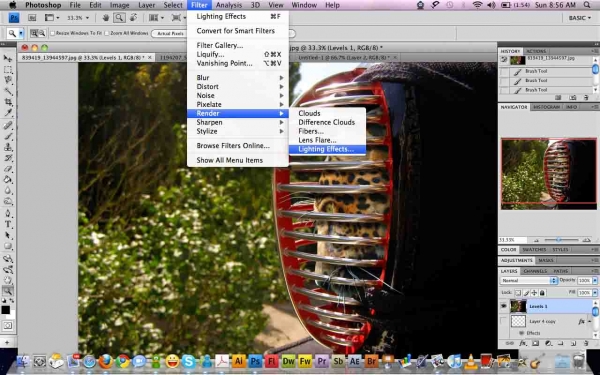
Task: Select the Eyedropper tool
Action: click(x=8, y=113)
